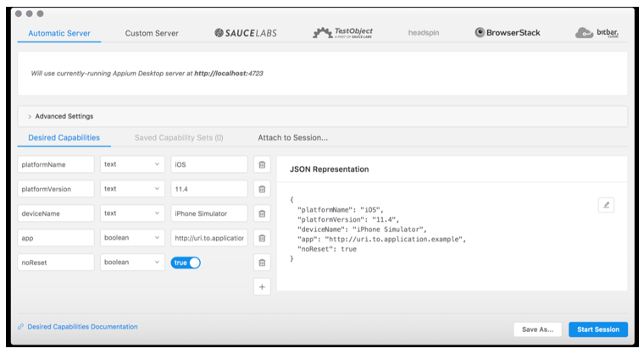
Task: Click trash icon for deviceName row
Action: [x=262, y=213]
